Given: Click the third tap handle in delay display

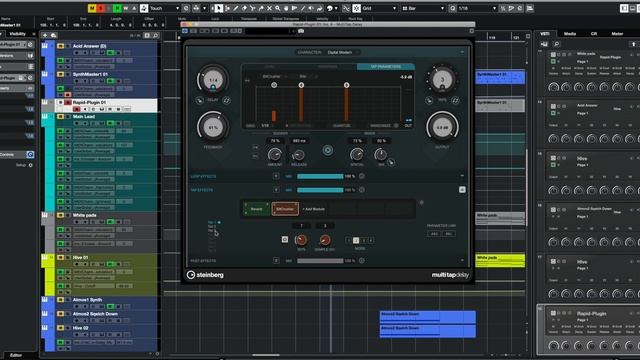Looking at the screenshot, I should click(x=347, y=85).
